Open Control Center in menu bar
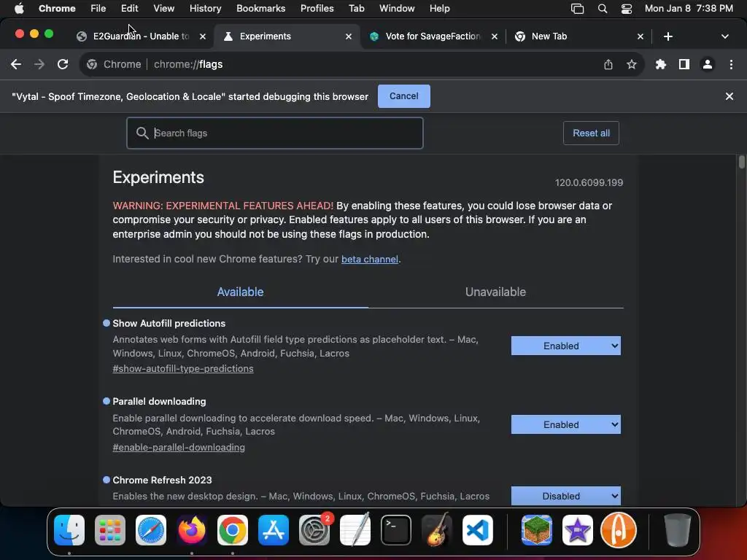 (x=627, y=9)
